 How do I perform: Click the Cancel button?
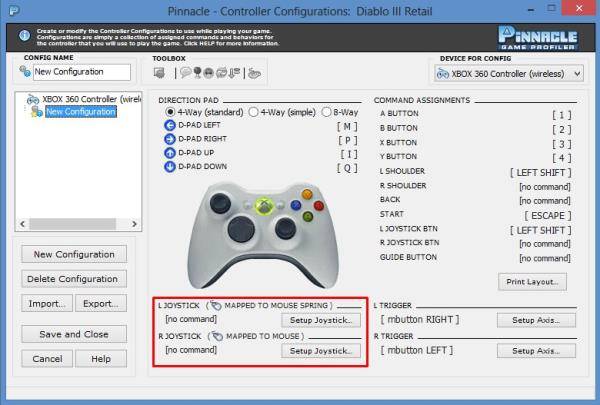[x=47, y=359]
